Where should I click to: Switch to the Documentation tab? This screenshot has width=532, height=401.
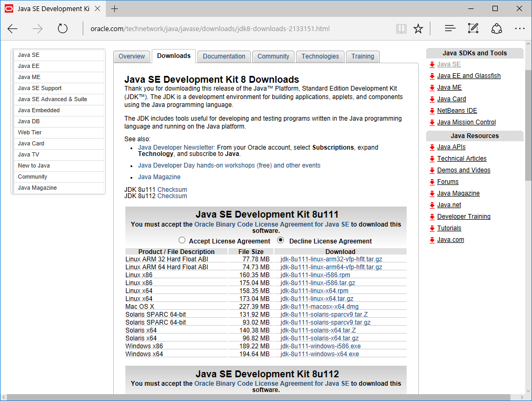coord(224,56)
